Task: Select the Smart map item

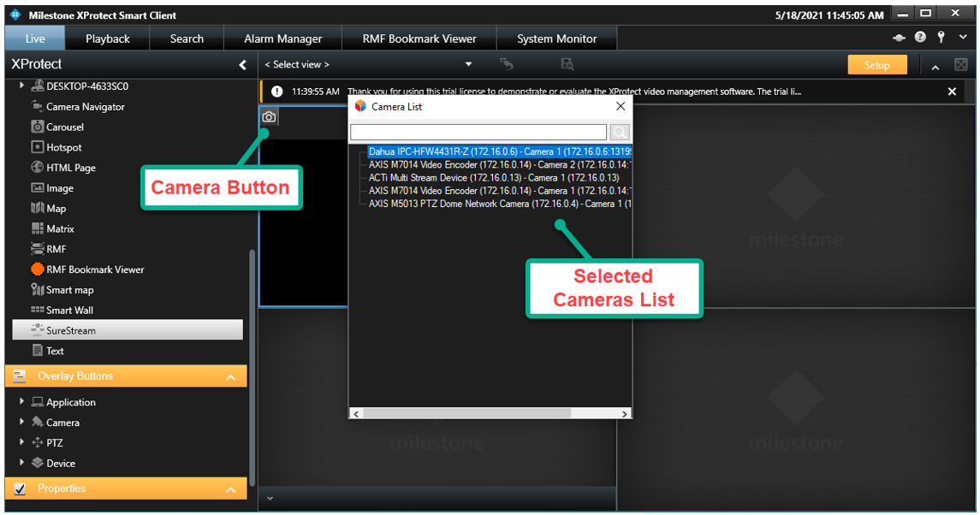Action: pos(69,290)
